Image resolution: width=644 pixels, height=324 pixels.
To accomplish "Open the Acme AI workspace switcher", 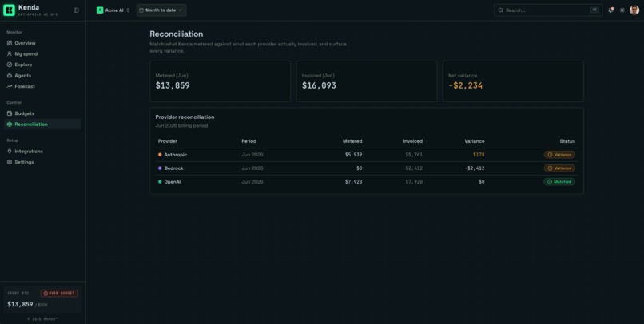I will [x=113, y=10].
